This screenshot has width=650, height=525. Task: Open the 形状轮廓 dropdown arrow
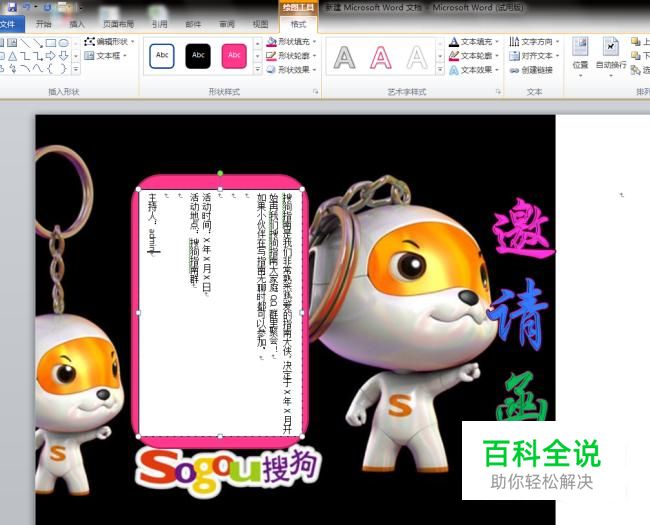[x=314, y=56]
